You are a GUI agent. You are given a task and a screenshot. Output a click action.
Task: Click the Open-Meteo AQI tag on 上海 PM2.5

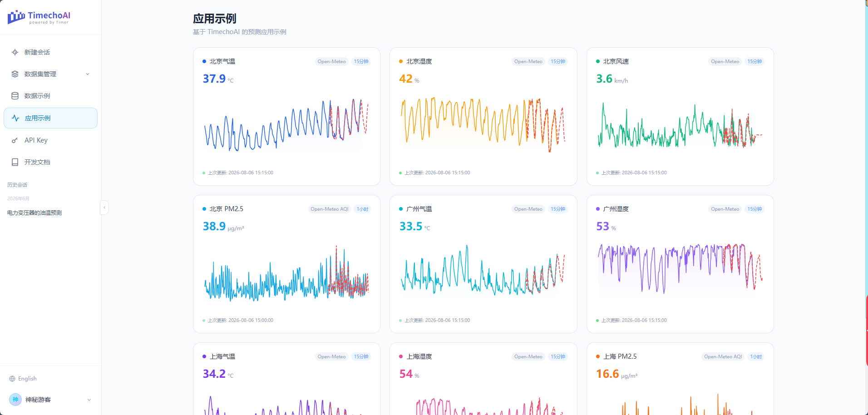coord(723,357)
